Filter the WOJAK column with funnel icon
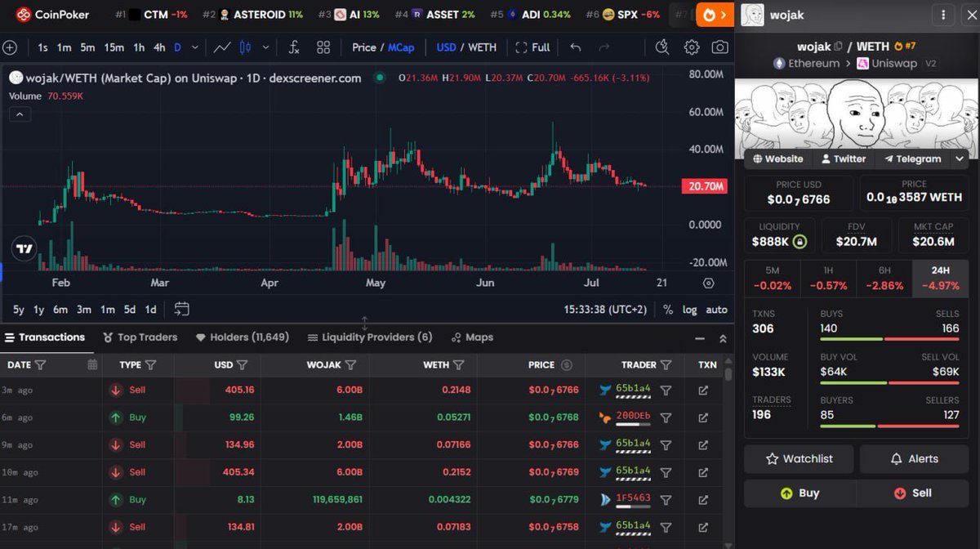 pyautogui.click(x=351, y=364)
